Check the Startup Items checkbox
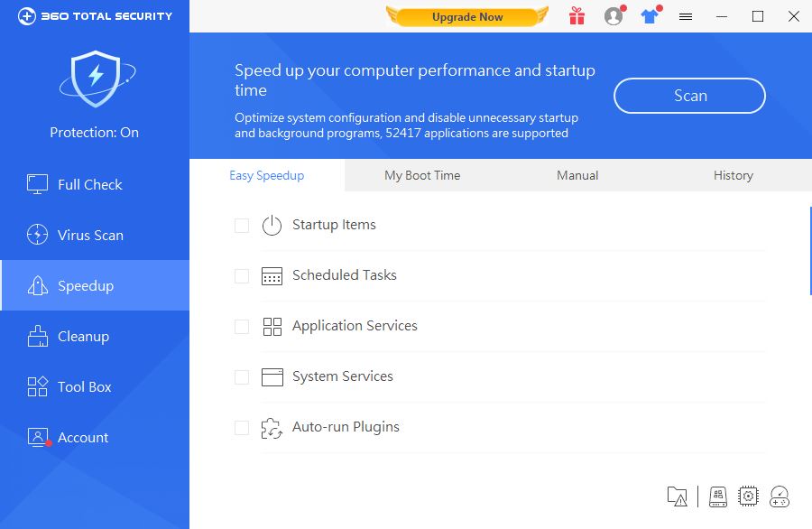Image resolution: width=812 pixels, height=529 pixels. 242,226
